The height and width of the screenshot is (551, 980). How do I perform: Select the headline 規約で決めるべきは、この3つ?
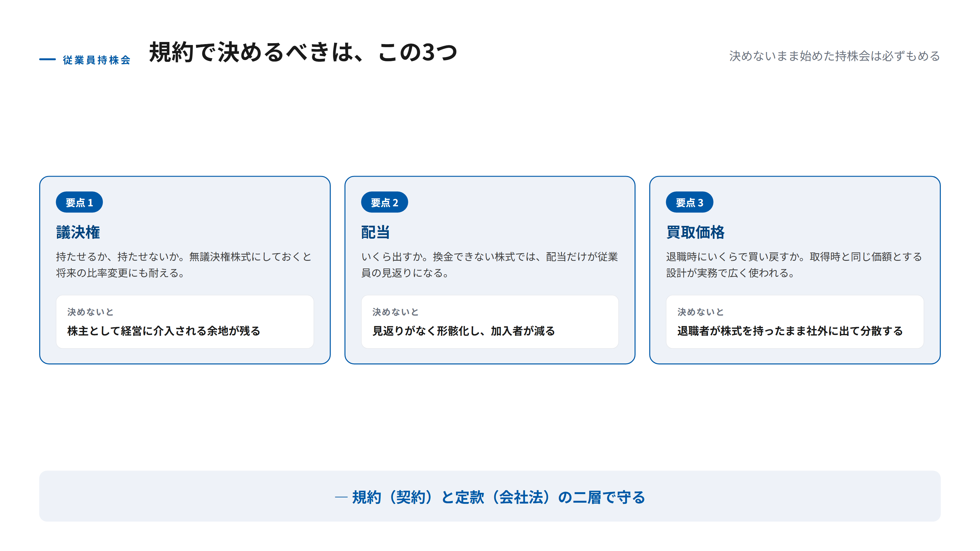tap(303, 52)
